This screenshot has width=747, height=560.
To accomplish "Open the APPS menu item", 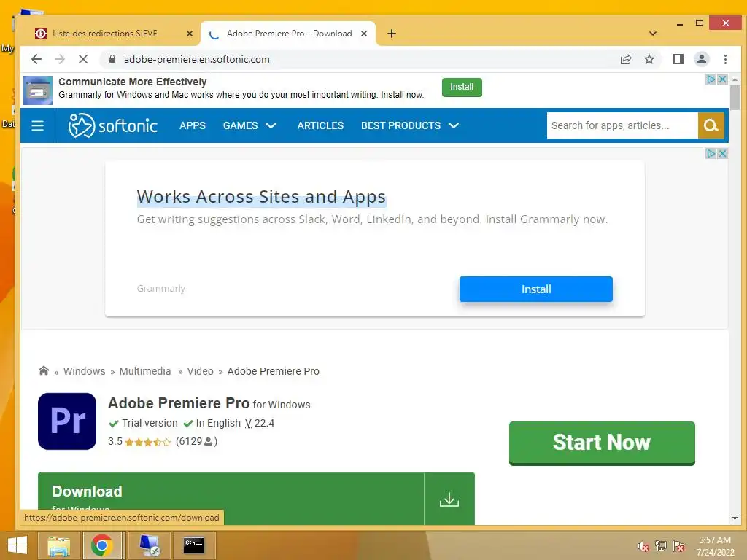I will [x=193, y=125].
